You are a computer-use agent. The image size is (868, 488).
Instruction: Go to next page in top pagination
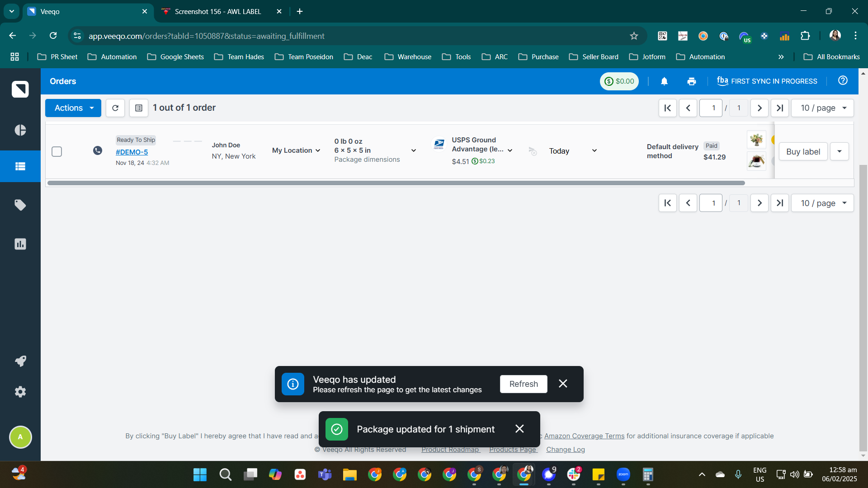759,108
